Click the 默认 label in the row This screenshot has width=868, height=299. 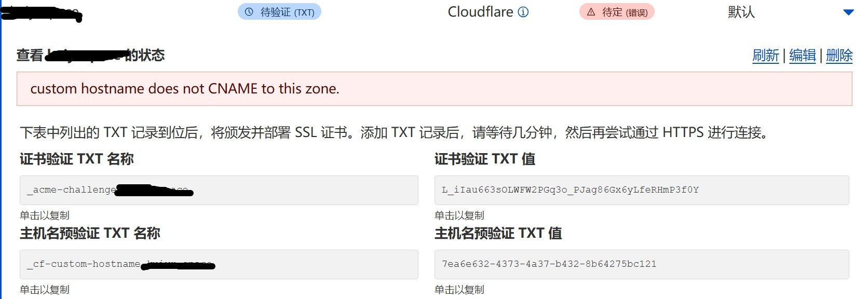coord(741,12)
